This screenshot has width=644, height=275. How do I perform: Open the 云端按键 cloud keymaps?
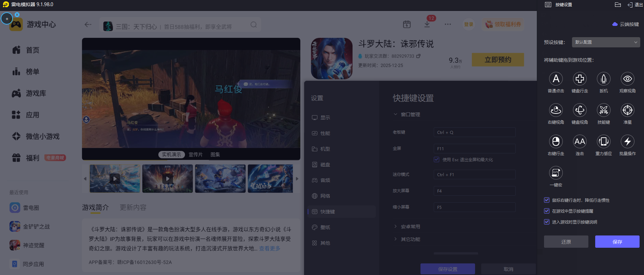(x=626, y=24)
